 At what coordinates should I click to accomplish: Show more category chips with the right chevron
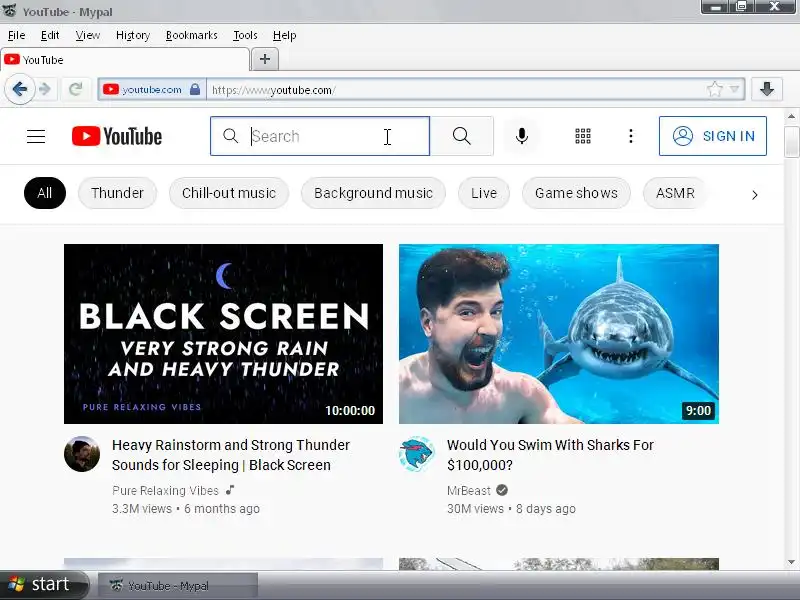tap(755, 194)
